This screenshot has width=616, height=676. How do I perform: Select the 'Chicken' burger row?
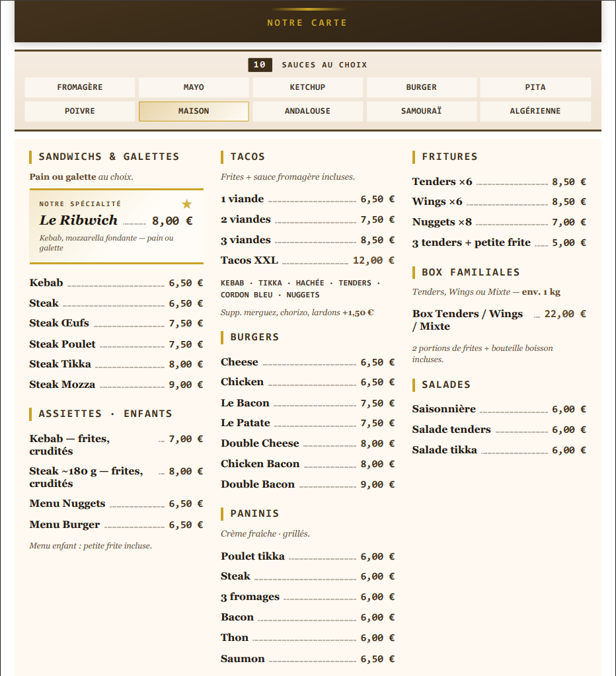308,382
